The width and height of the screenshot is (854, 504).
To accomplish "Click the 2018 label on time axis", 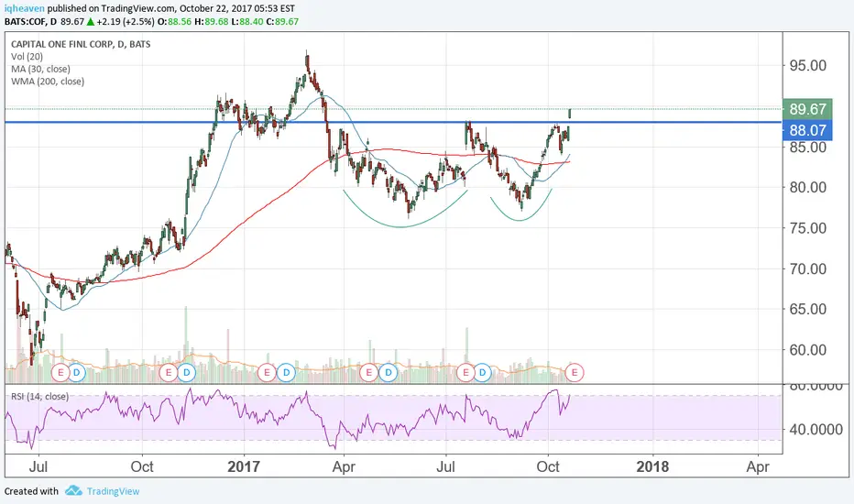I will (x=652, y=467).
